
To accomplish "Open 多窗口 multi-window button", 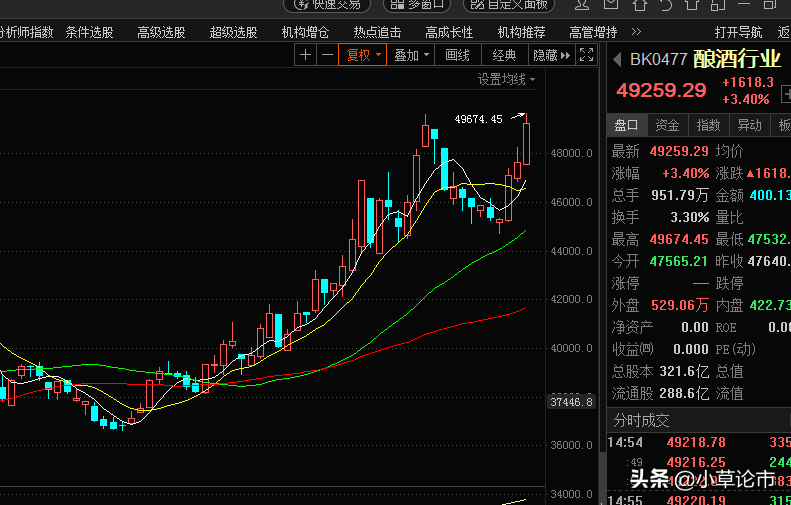I will 417,5.
